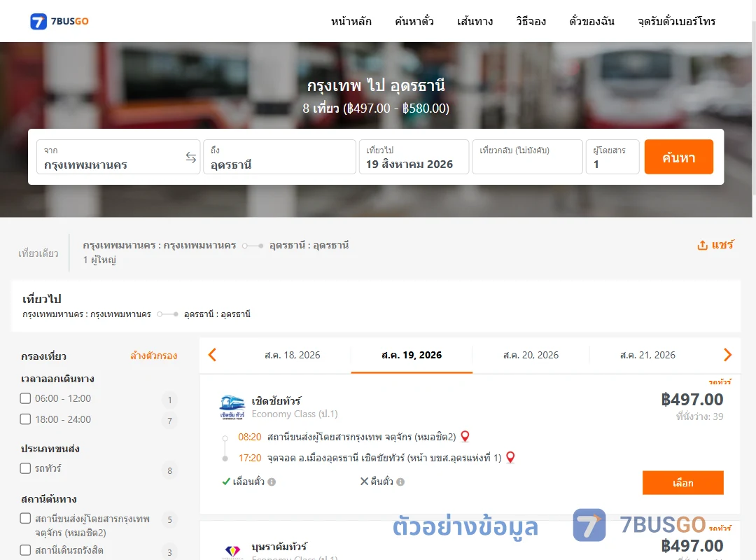Open the ถึง destination field อุดรธานี

pyautogui.click(x=279, y=157)
